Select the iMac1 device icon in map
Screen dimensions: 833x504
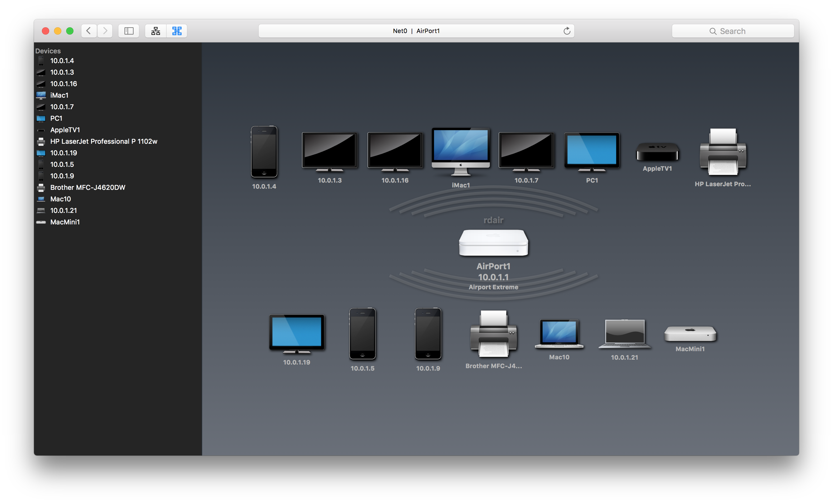click(461, 151)
